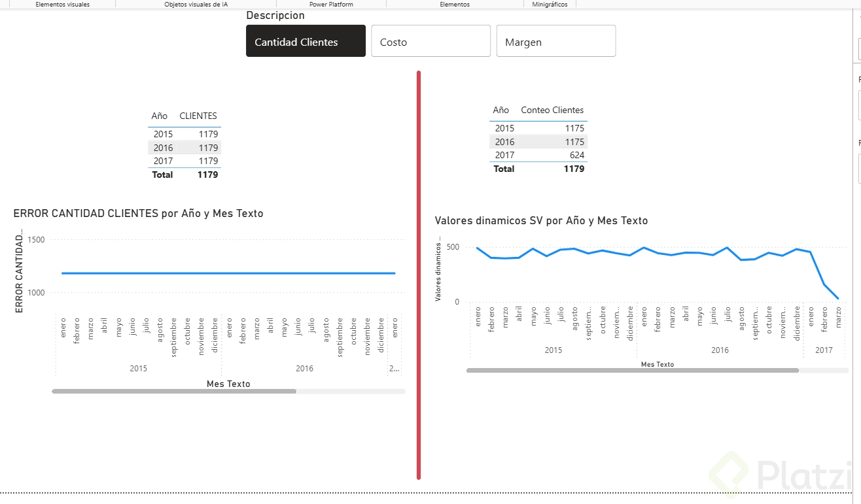Screen dimensions: 861x504
Task: Click the ERROR CANTIDAD CLIENTES chart scrollbar
Action: pyautogui.click(x=174, y=392)
